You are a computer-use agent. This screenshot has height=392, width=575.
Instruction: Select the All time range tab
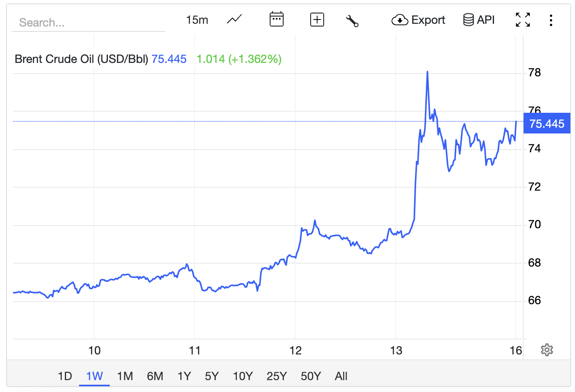point(341,376)
